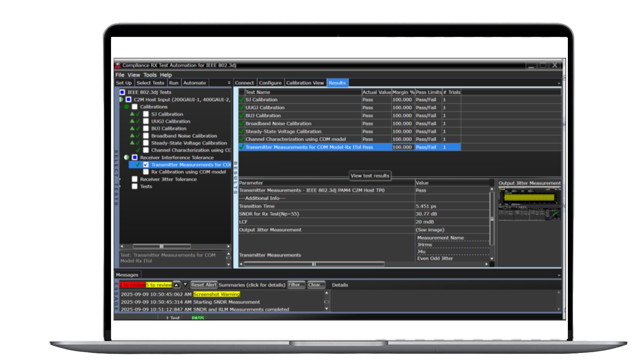The height and width of the screenshot is (362, 644).
Task: Collapse the C2M Host Input tree node
Action: tap(121, 100)
